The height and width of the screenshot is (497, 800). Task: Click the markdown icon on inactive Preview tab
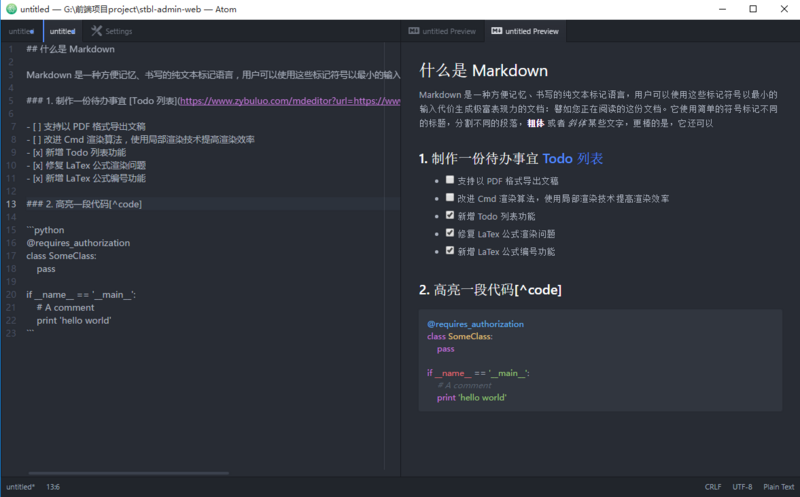pyautogui.click(x=414, y=31)
